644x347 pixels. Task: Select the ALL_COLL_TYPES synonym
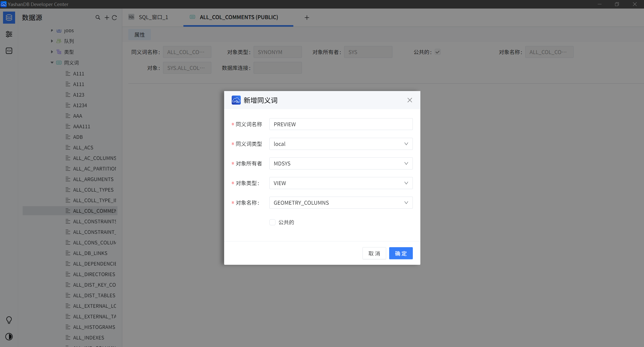pyautogui.click(x=93, y=190)
